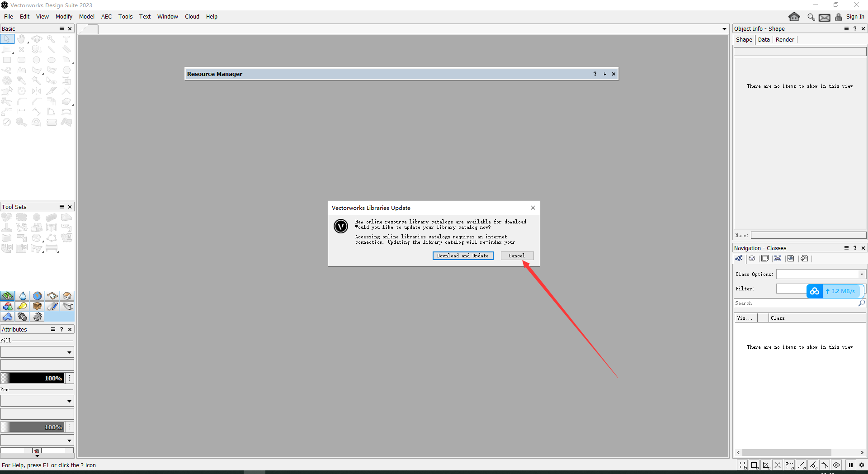This screenshot has width=868, height=474.
Task: Open the Attributes palette hamburger menu
Action: click(53, 329)
